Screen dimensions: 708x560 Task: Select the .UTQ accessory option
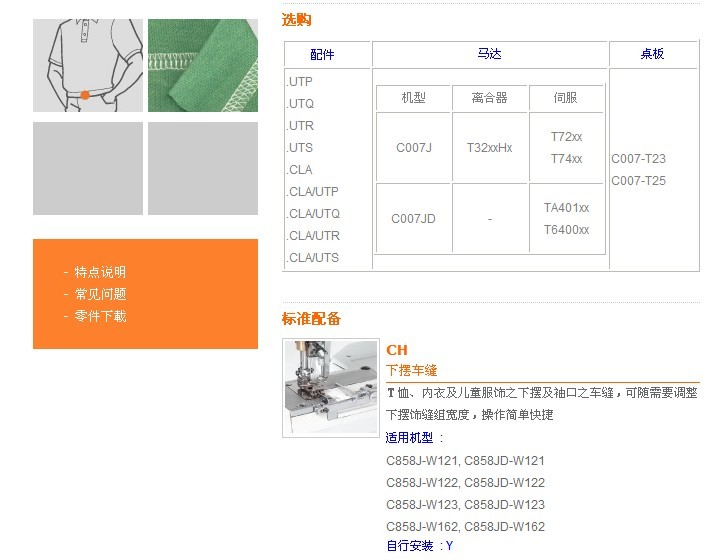(300, 104)
